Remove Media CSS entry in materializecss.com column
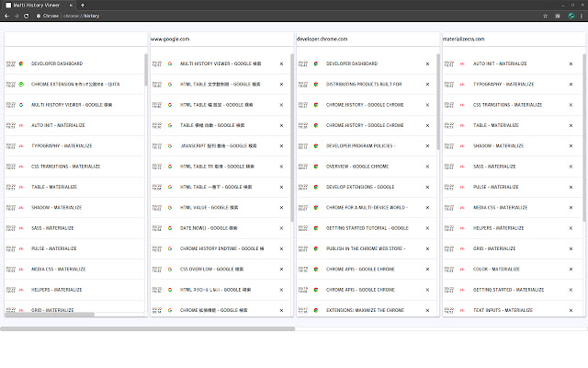The width and height of the screenshot is (588, 368). (x=571, y=208)
